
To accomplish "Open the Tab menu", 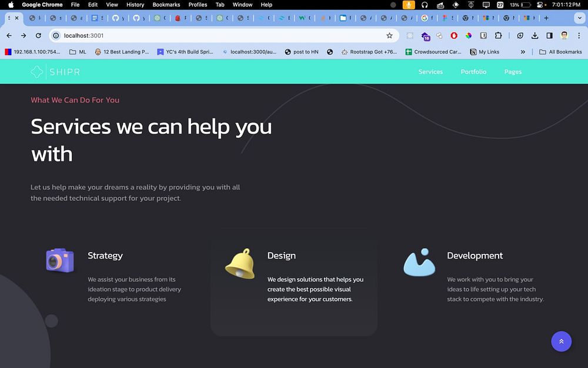I will click(x=220, y=5).
